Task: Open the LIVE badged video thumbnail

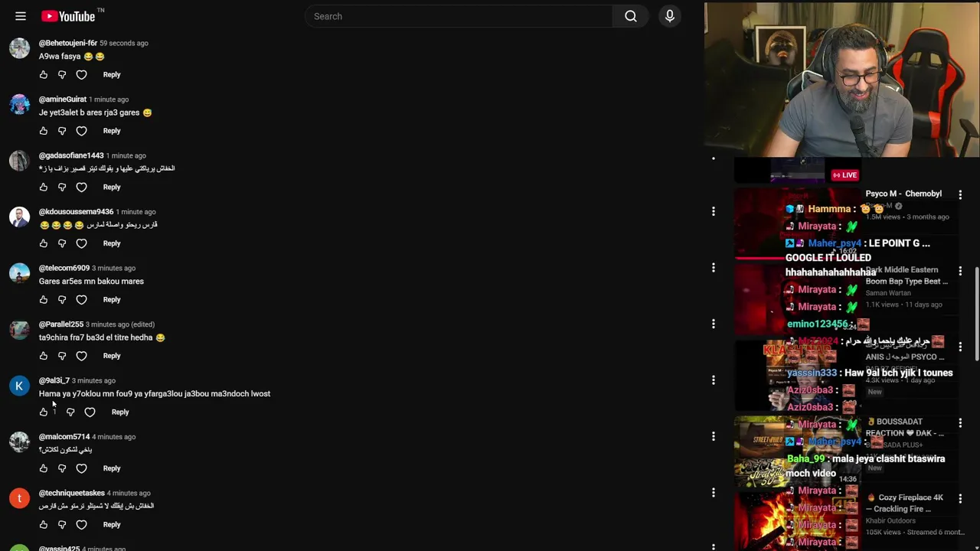Action: pos(797,170)
